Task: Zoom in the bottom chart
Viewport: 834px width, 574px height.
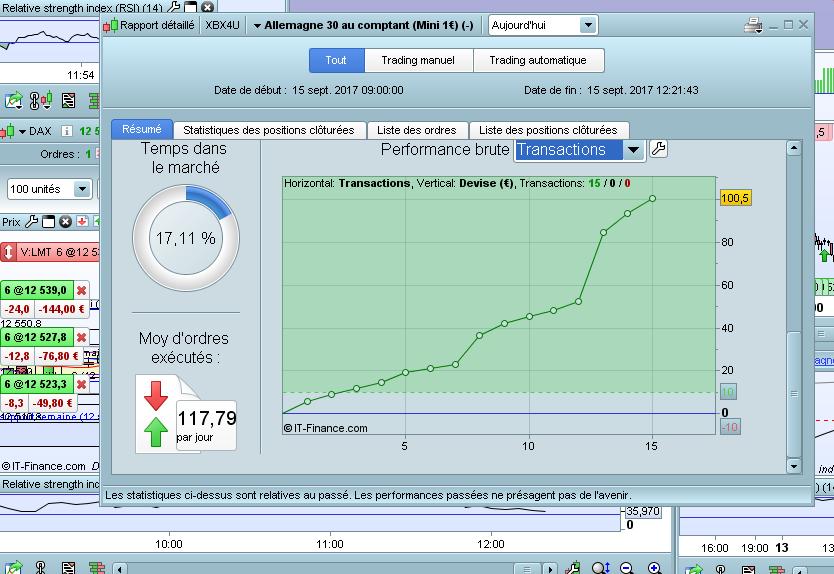Action: click(x=655, y=568)
